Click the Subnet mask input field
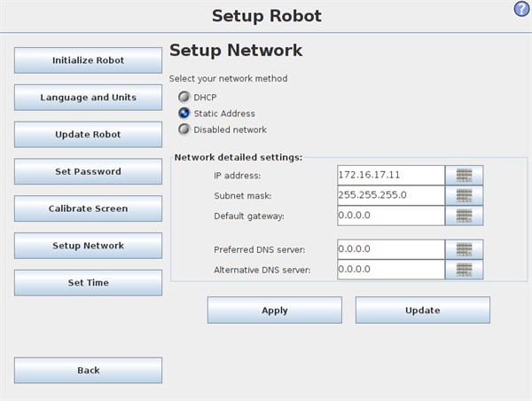 (x=391, y=195)
